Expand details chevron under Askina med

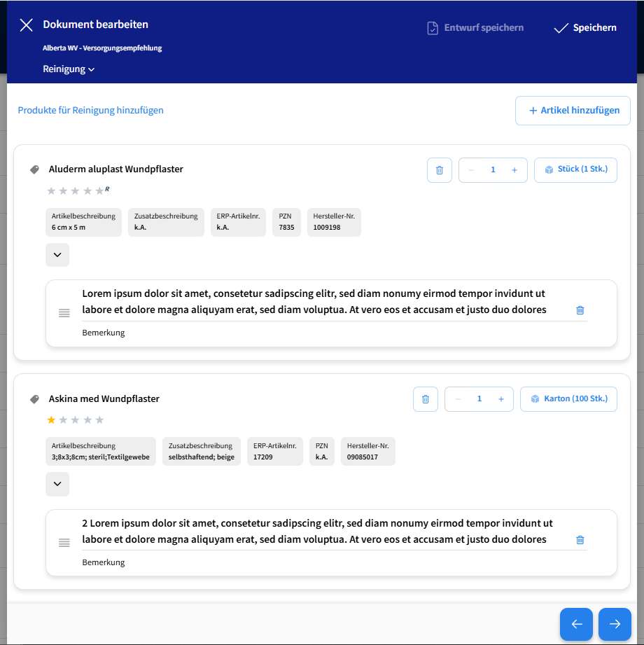tap(57, 484)
